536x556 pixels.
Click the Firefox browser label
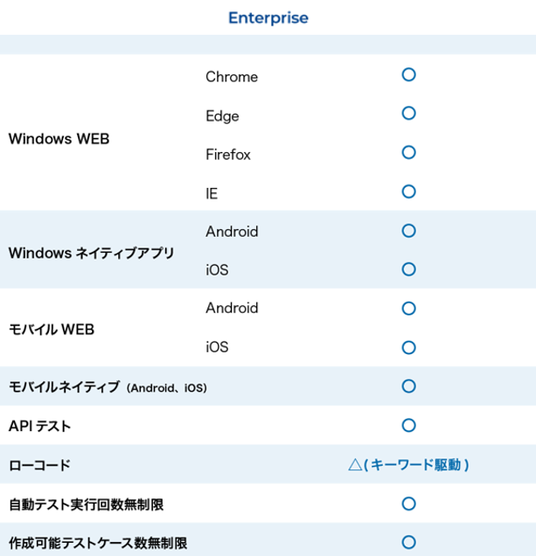[x=228, y=155]
